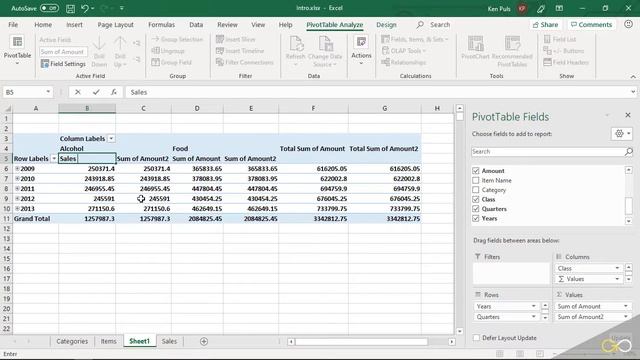Open Change Data Source
The width and height of the screenshot is (640, 360).
click(325, 51)
